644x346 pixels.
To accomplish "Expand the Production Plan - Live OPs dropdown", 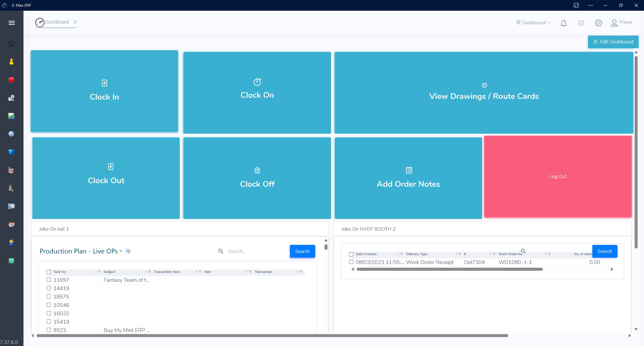I will [x=121, y=251].
